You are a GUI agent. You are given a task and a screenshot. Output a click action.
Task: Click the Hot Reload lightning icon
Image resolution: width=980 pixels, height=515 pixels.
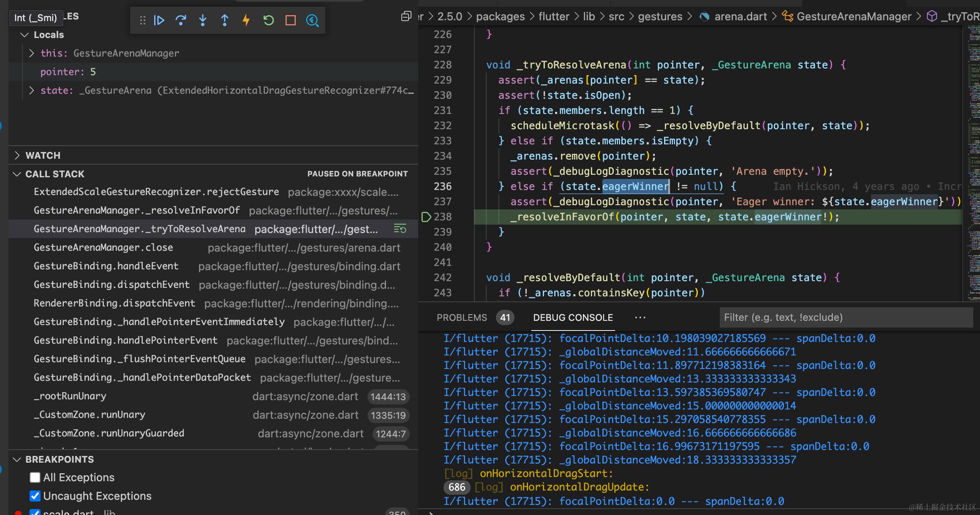tap(246, 20)
